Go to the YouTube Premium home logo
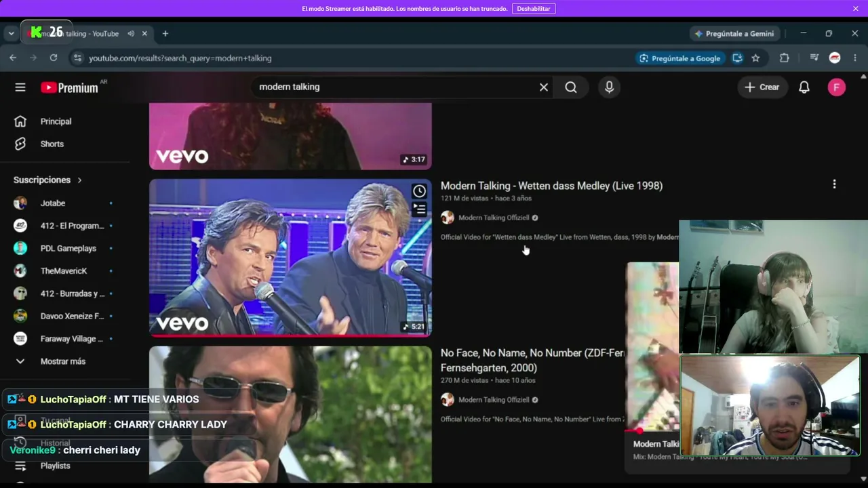The width and height of the screenshot is (868, 488). (69, 87)
